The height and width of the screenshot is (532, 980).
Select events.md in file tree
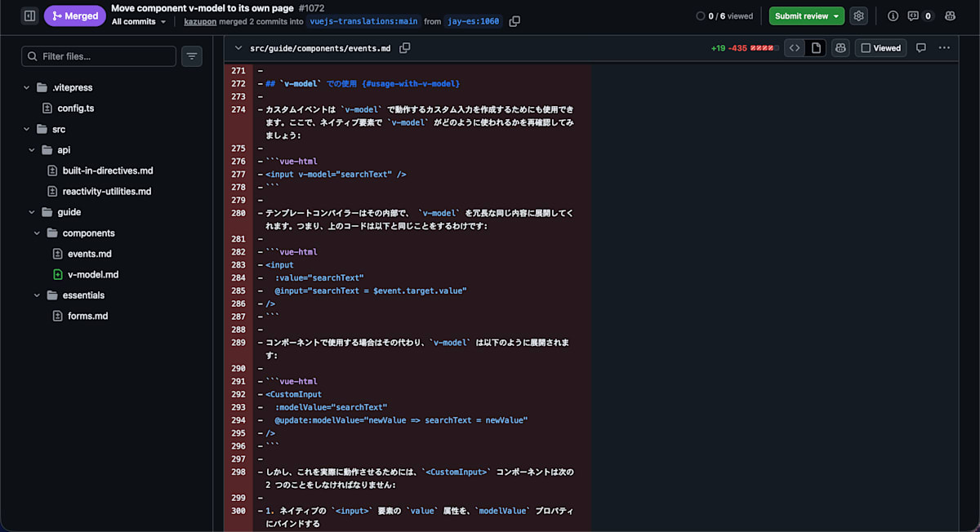coord(89,254)
